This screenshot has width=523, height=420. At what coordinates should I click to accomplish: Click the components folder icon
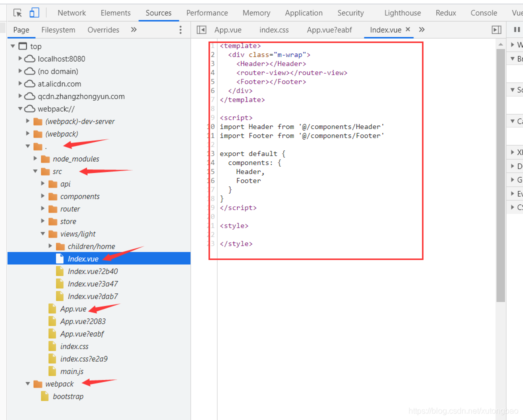click(53, 197)
